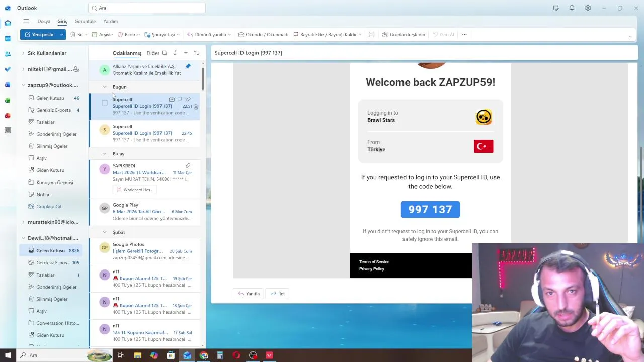Collapse the Bugün group header
The width and height of the screenshot is (644, 362).
tap(105, 87)
